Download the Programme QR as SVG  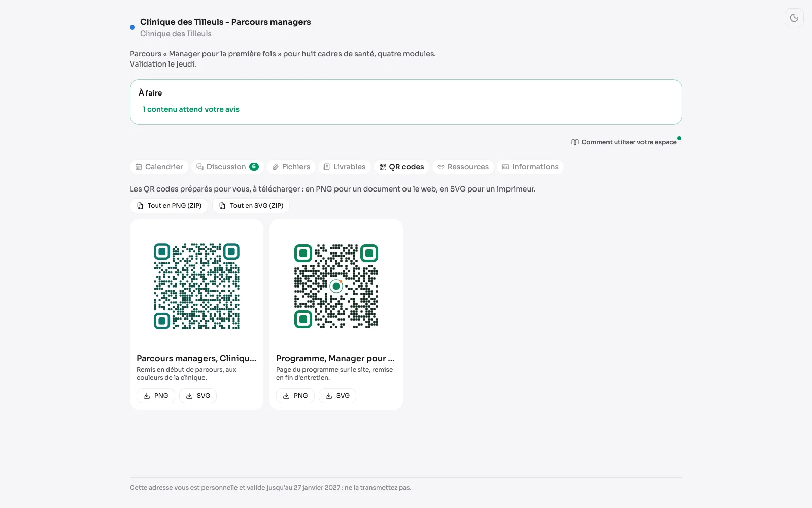point(337,396)
